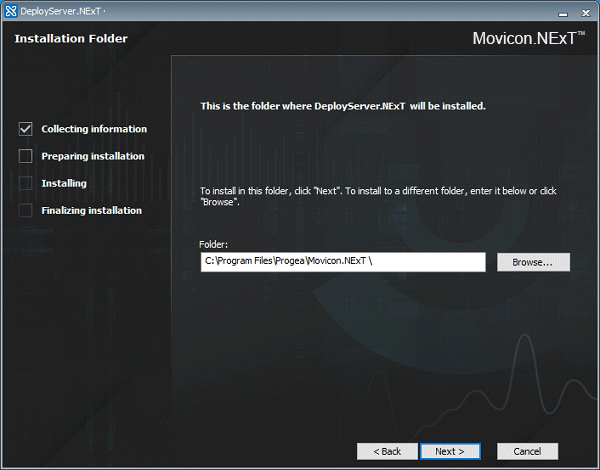
Task: Click the Preparing installation step label
Action: coord(93,156)
